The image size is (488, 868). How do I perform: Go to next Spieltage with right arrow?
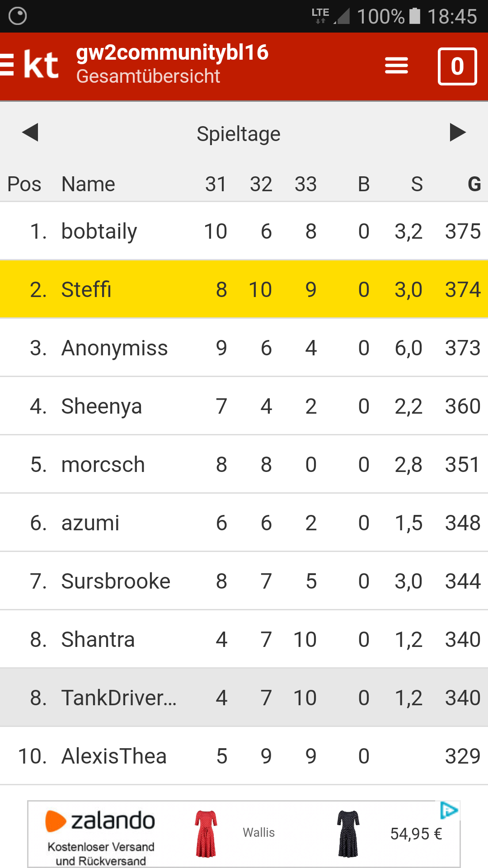457,132
